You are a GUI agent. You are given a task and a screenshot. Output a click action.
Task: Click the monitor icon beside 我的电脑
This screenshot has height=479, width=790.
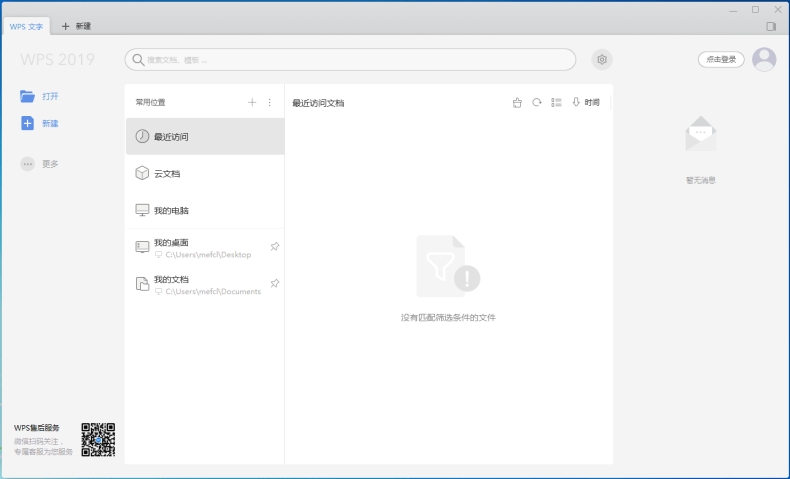click(142, 210)
